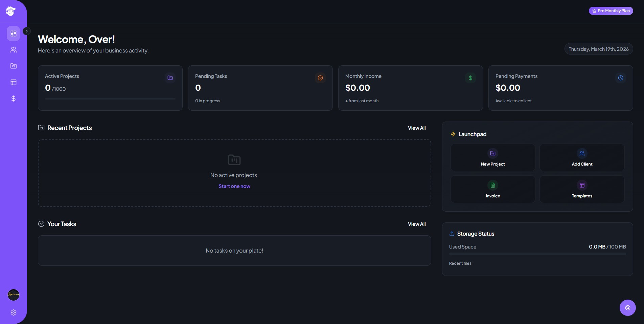Launch New Project from Launchpad

493,157
